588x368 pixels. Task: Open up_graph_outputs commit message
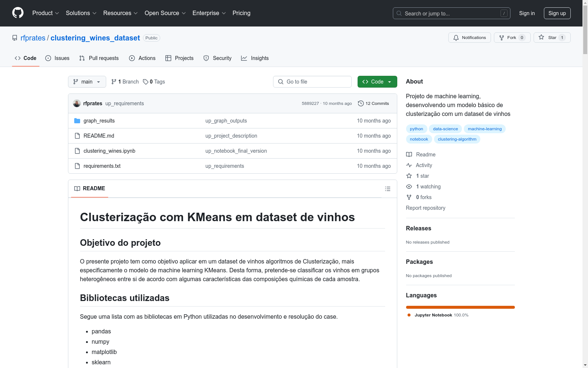pos(226,121)
